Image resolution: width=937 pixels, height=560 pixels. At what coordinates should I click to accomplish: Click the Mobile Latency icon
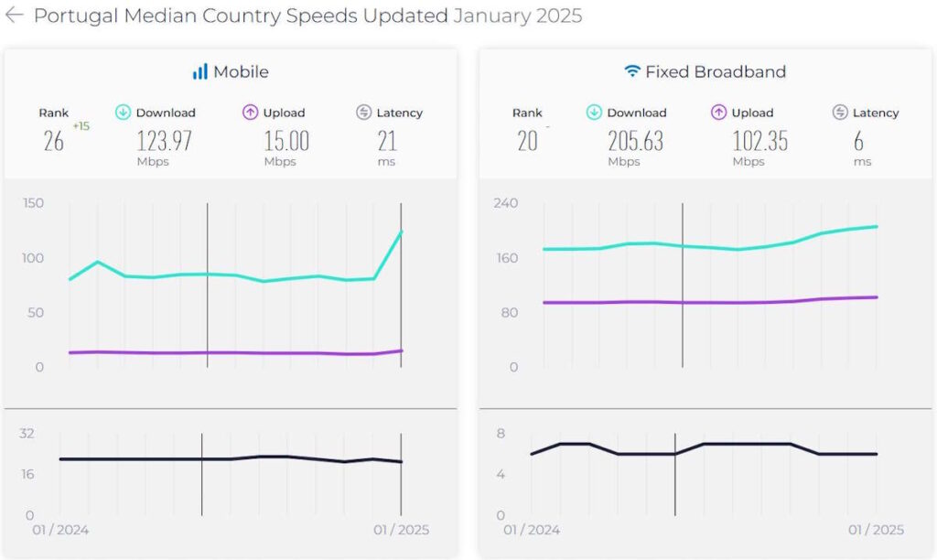click(363, 113)
